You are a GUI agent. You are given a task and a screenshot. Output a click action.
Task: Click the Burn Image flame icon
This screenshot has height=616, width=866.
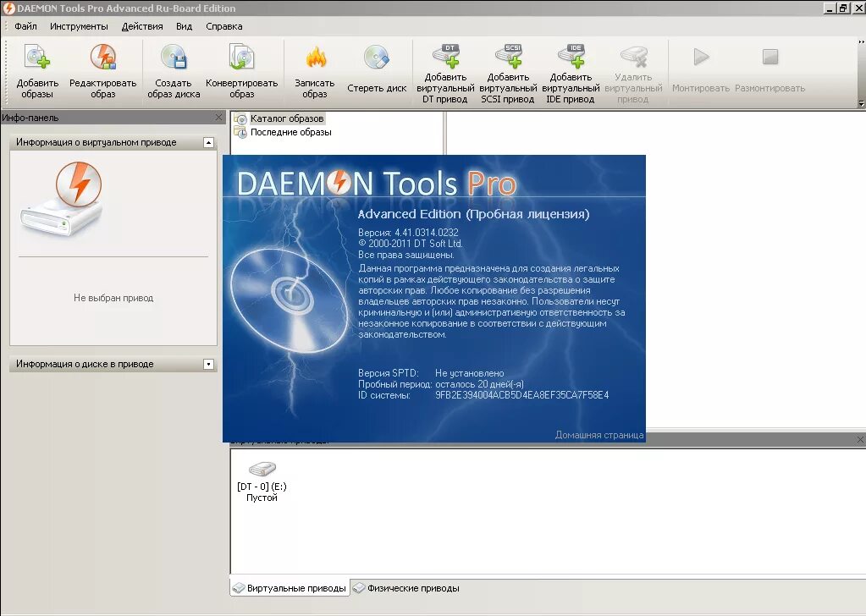pyautogui.click(x=315, y=58)
